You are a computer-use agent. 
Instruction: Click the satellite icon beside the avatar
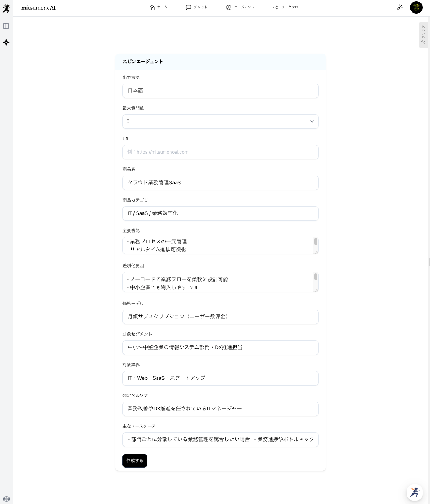point(400,7)
